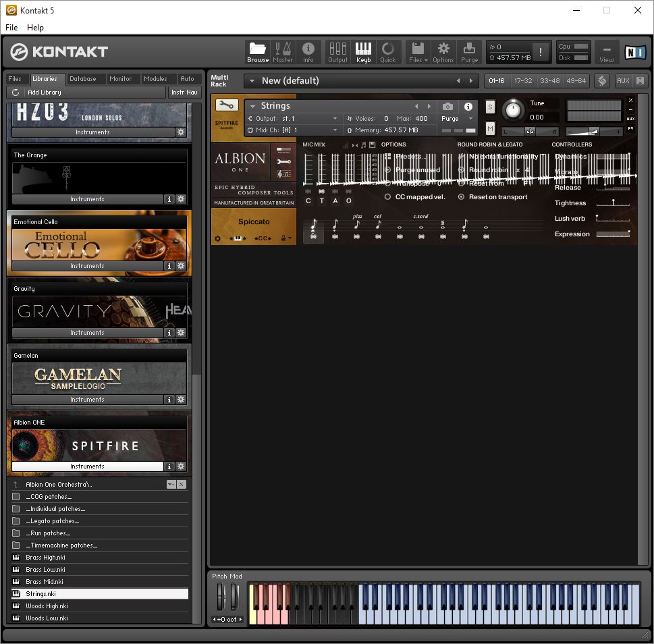Viewport: 654px width, 644px height.
Task: Click the exclamation panic button
Action: click(541, 52)
